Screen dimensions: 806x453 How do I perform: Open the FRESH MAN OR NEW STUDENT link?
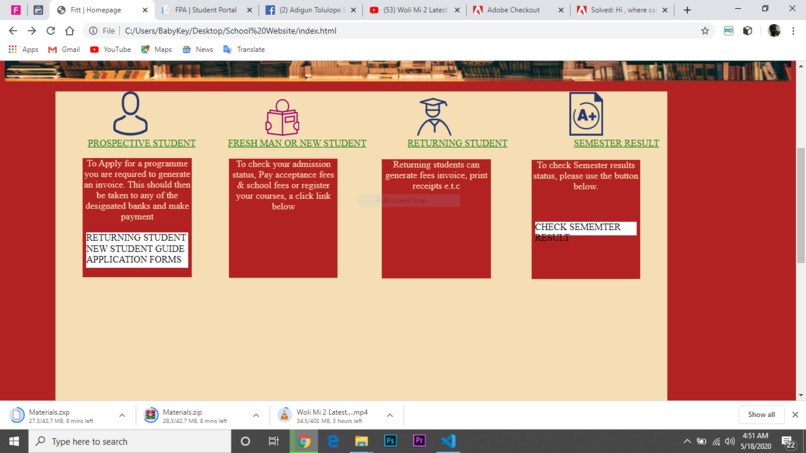297,143
